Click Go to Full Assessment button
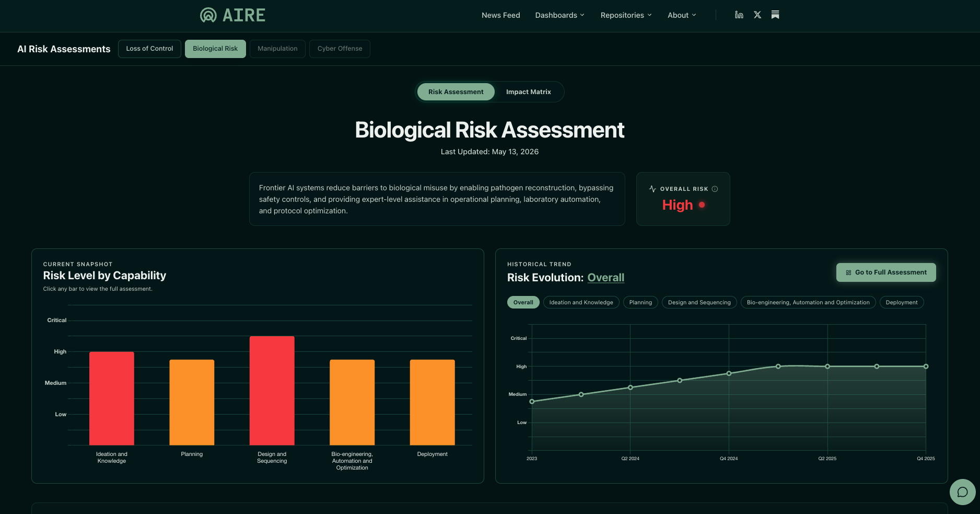Viewport: 980px width, 514px height. click(886, 272)
